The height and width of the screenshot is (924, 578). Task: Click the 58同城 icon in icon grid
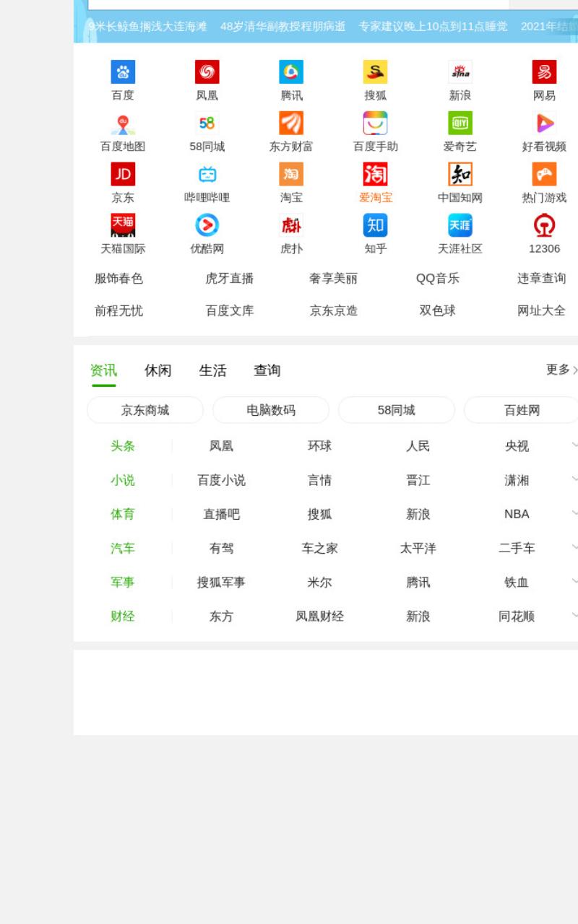207,123
